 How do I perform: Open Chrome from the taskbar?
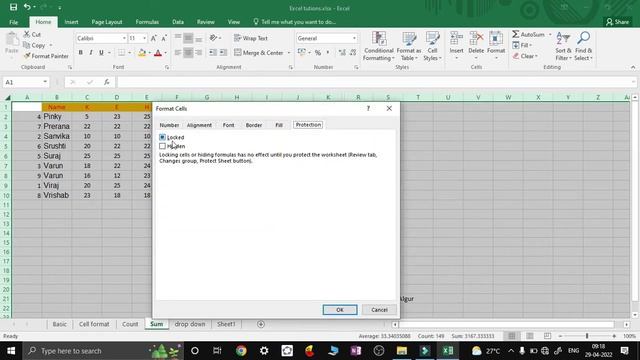pyautogui.click(x=241, y=351)
